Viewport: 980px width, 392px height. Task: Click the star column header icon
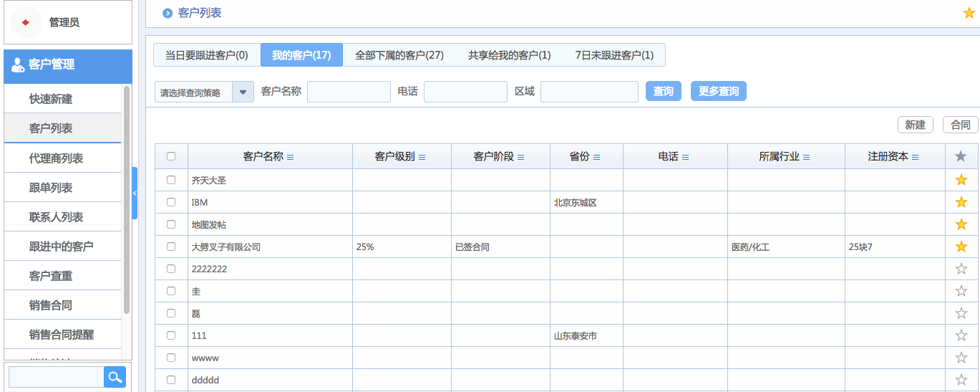point(961,156)
